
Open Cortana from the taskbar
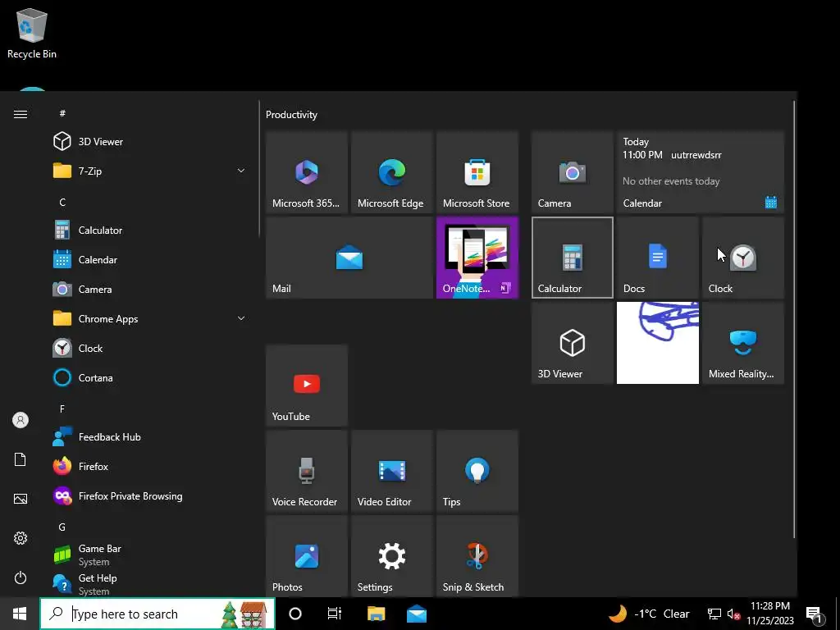pos(295,614)
